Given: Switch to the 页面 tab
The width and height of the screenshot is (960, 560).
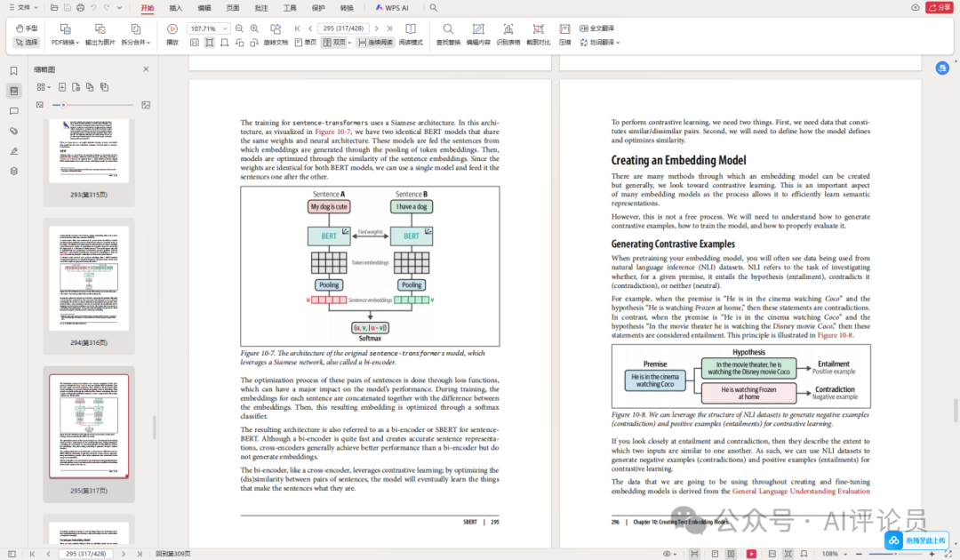Looking at the screenshot, I should [x=233, y=8].
